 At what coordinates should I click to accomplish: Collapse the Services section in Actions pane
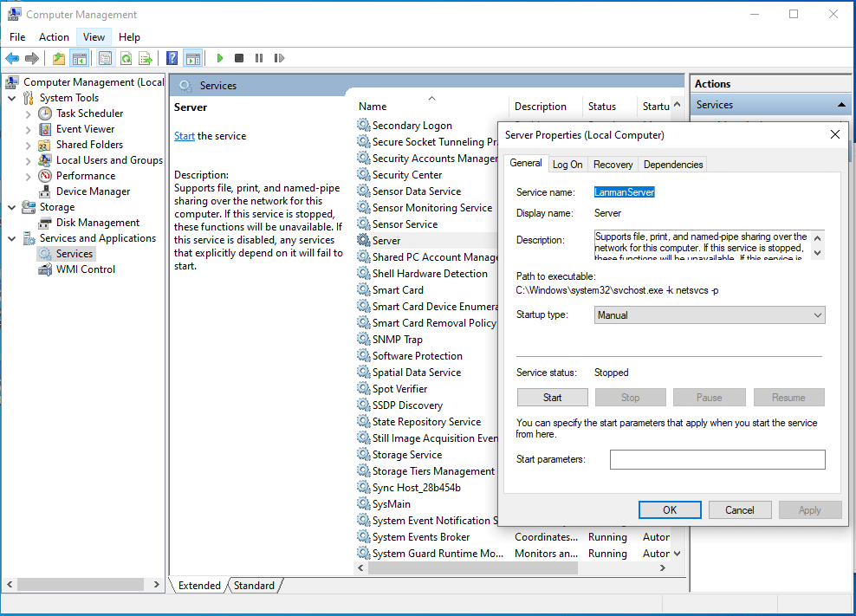(841, 105)
